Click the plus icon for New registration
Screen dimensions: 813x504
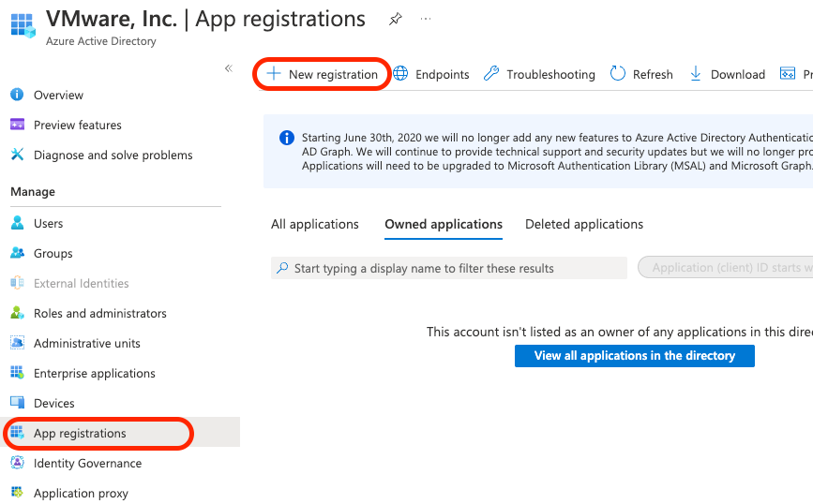274,74
